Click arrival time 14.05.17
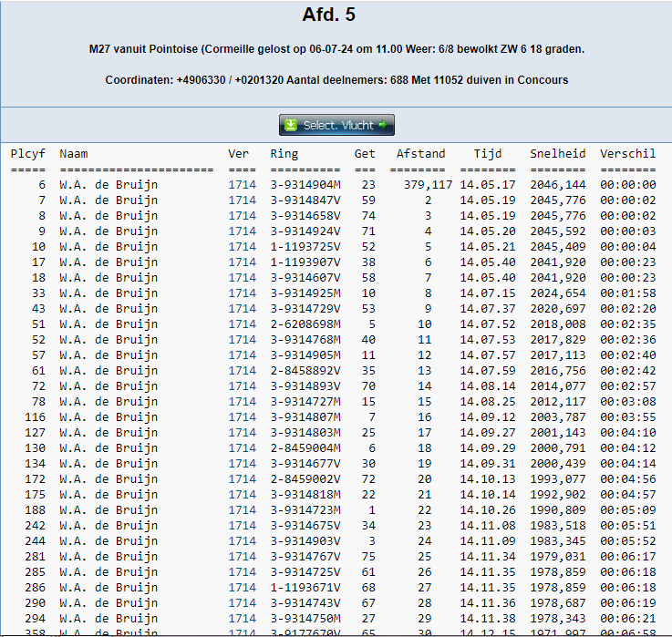This screenshot has height=637, width=672. (488, 185)
